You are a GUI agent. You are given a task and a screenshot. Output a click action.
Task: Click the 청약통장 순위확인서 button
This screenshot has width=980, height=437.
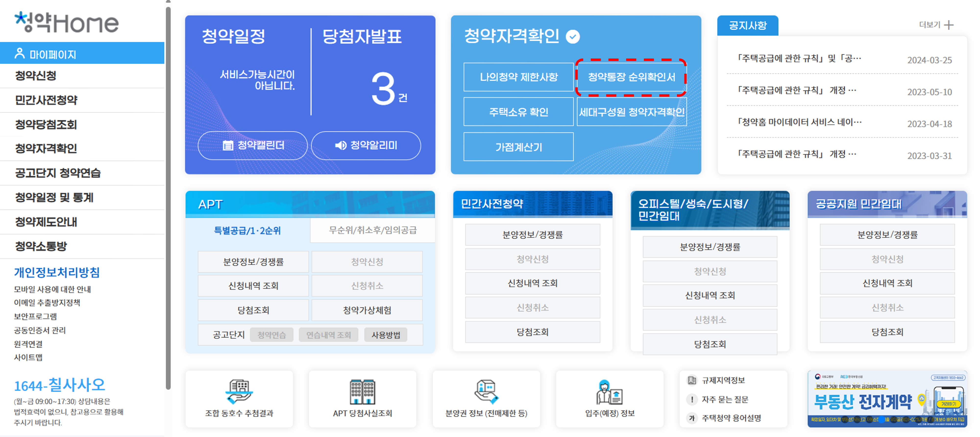(x=631, y=77)
